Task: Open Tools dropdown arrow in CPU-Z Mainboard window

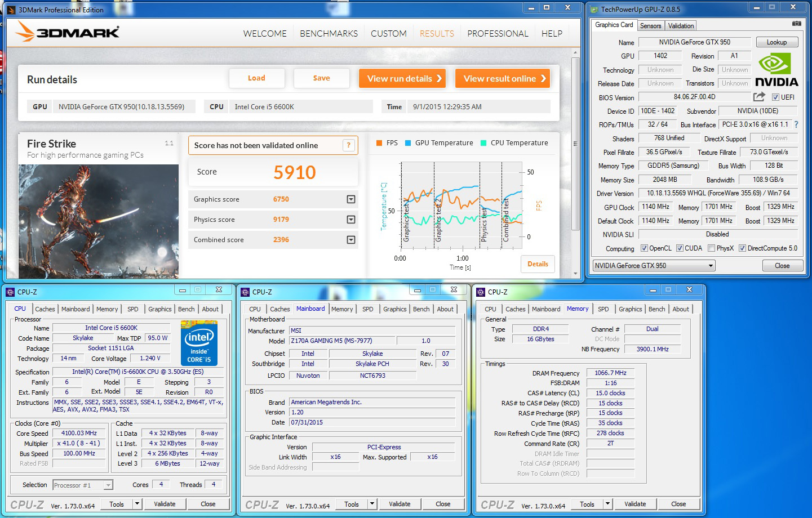Action: pos(372,504)
